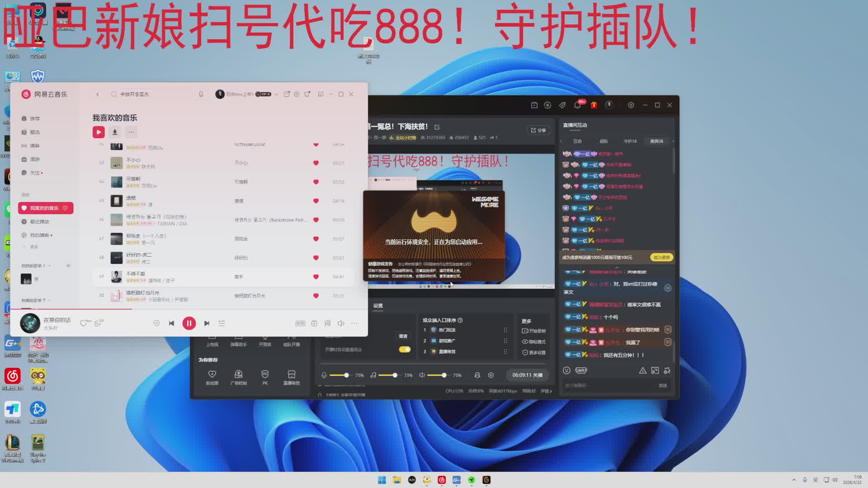Select 最近播放 in the sidebar

(39, 221)
